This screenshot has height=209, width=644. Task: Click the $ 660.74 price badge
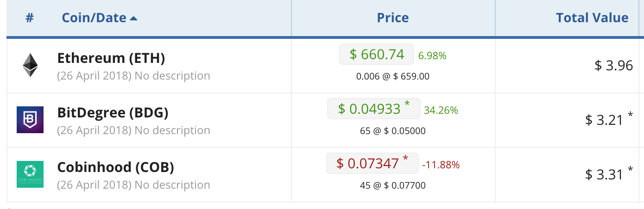(x=377, y=54)
